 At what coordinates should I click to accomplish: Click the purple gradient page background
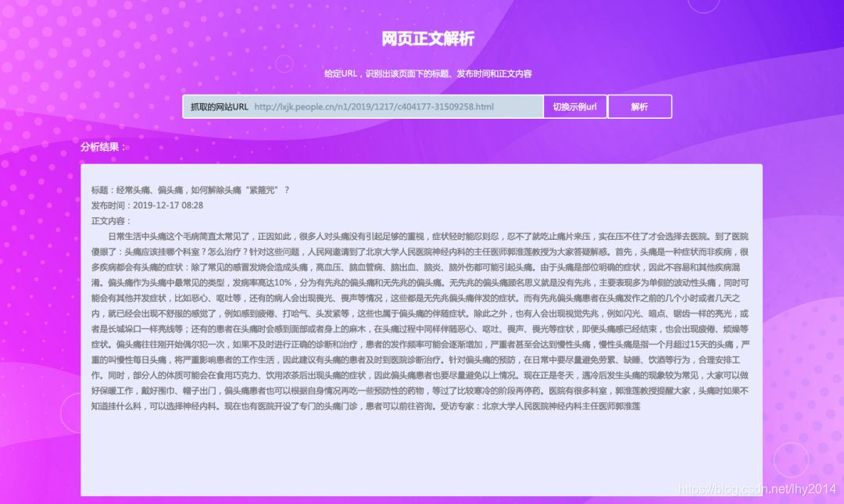(x=39, y=313)
